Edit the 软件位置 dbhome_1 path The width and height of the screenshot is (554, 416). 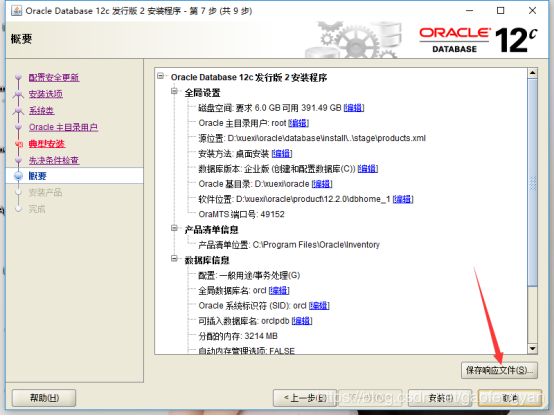point(403,199)
